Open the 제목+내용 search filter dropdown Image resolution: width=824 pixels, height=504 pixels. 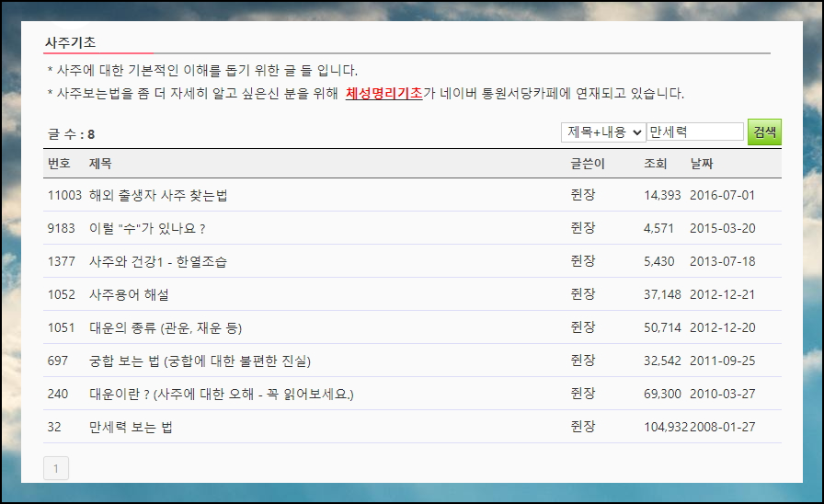click(603, 132)
